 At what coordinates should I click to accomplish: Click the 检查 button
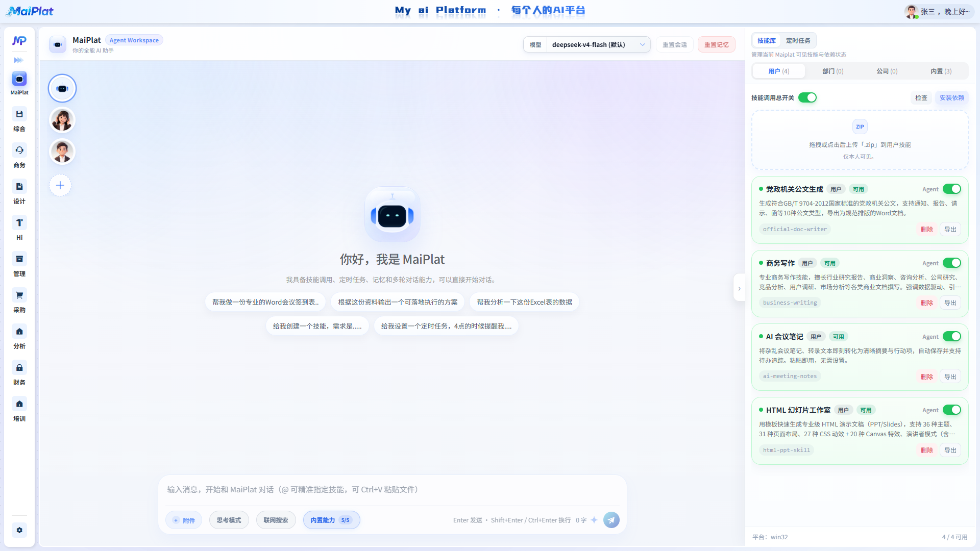(921, 97)
